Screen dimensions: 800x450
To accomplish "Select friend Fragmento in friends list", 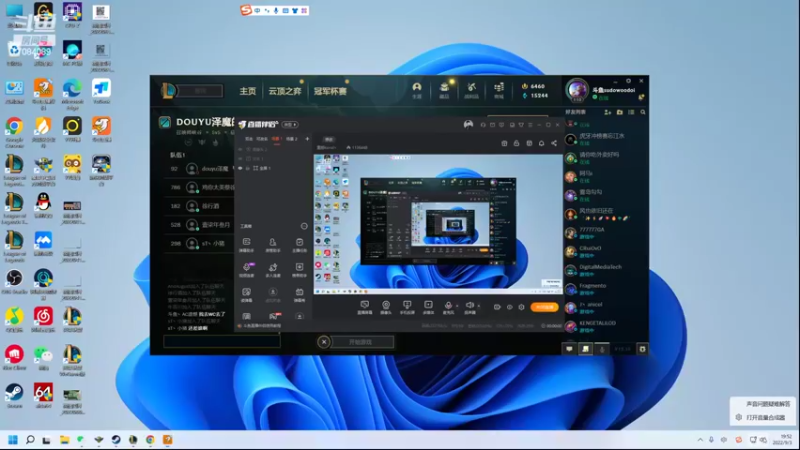I will pos(605,289).
